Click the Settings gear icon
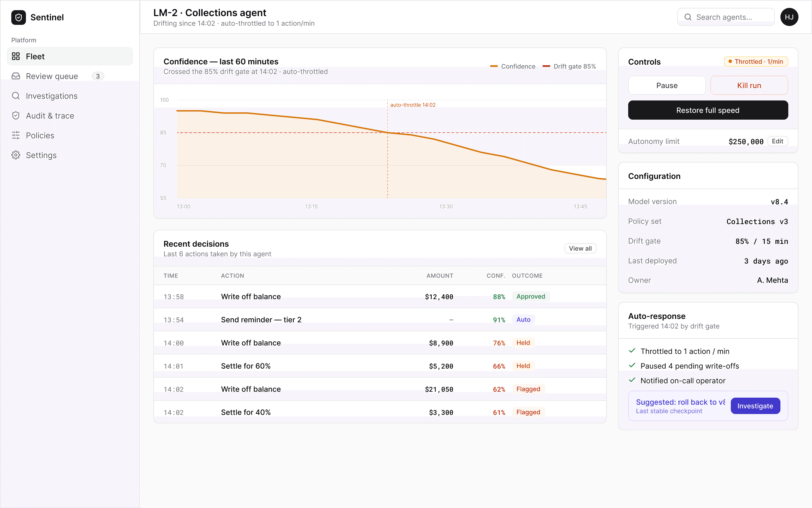812x508 pixels. click(16, 155)
